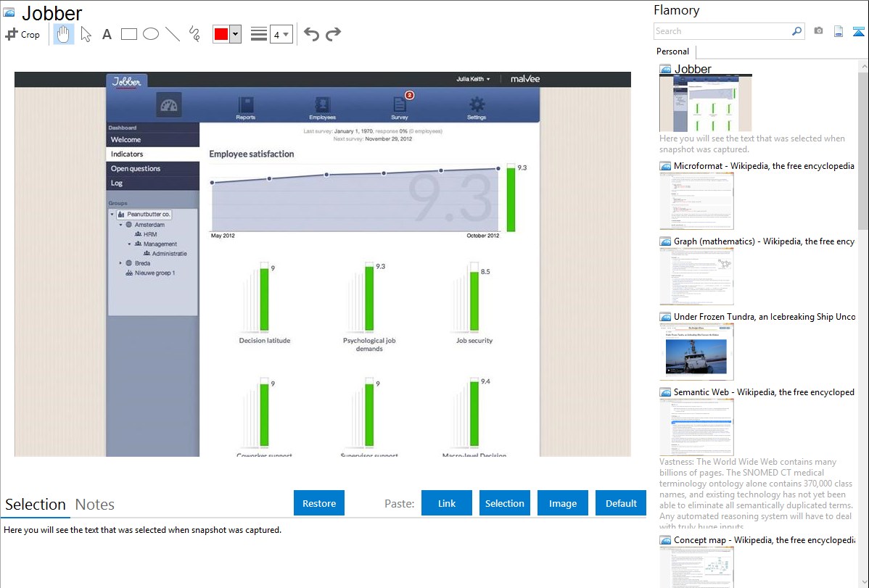Open Reports in the Jobber navigation
869x588 pixels.
[x=245, y=107]
